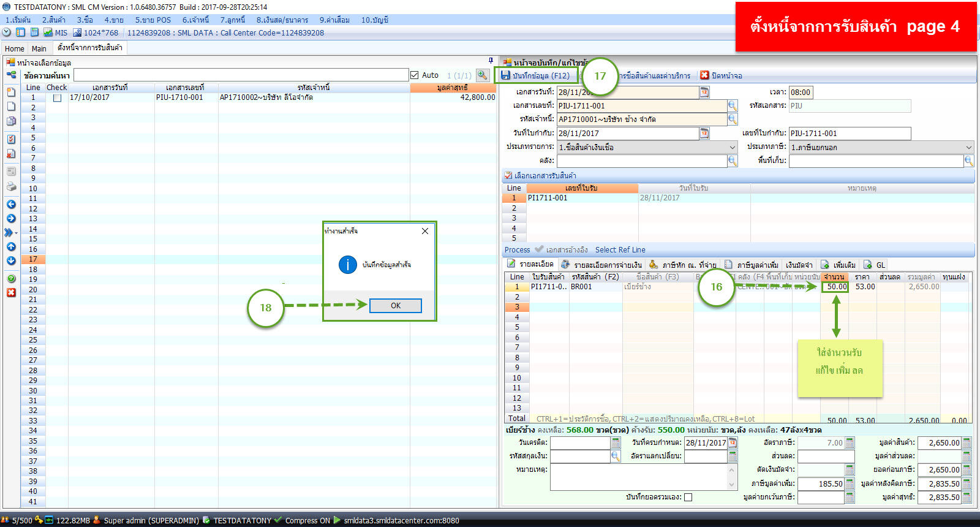Click quantity cell 50.00 in detail grid
980x527 pixels.
point(835,286)
